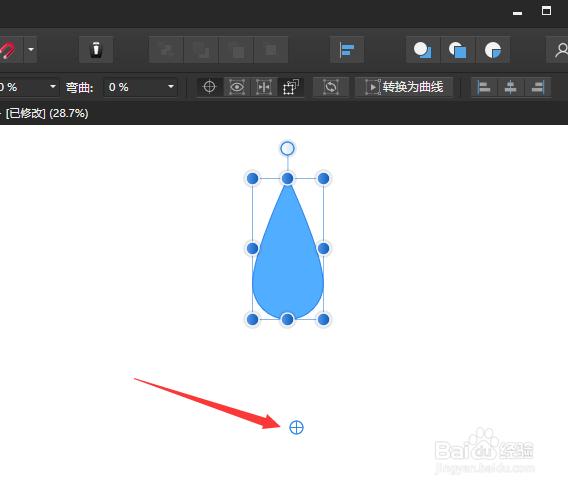This screenshot has height=488, width=568.
Task: Click the rotation handle above the teardrop
Action: click(288, 149)
